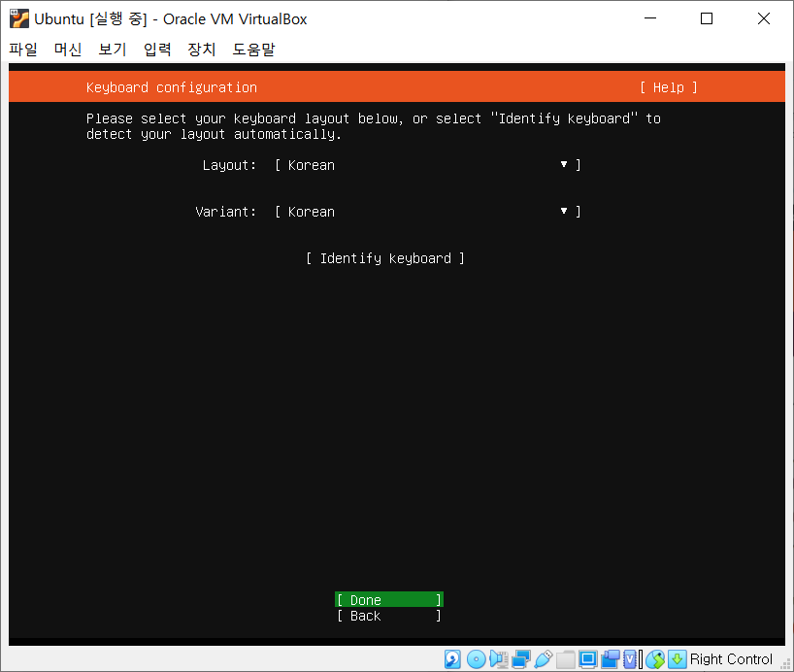This screenshot has height=672, width=794.
Task: Open the Layout dropdown set to Korean
Action: (427, 165)
